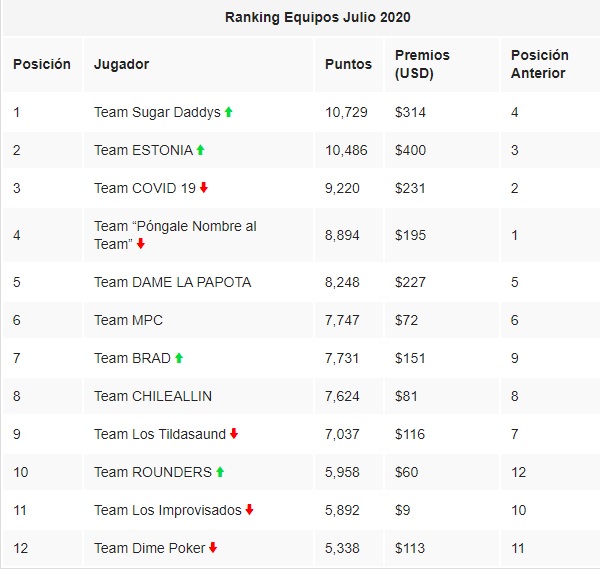Click green up arrow beside Team Sugar Daddys

click(x=229, y=112)
